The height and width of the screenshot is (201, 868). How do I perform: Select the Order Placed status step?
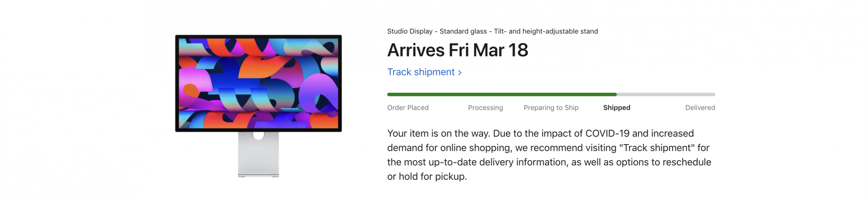[x=408, y=108]
